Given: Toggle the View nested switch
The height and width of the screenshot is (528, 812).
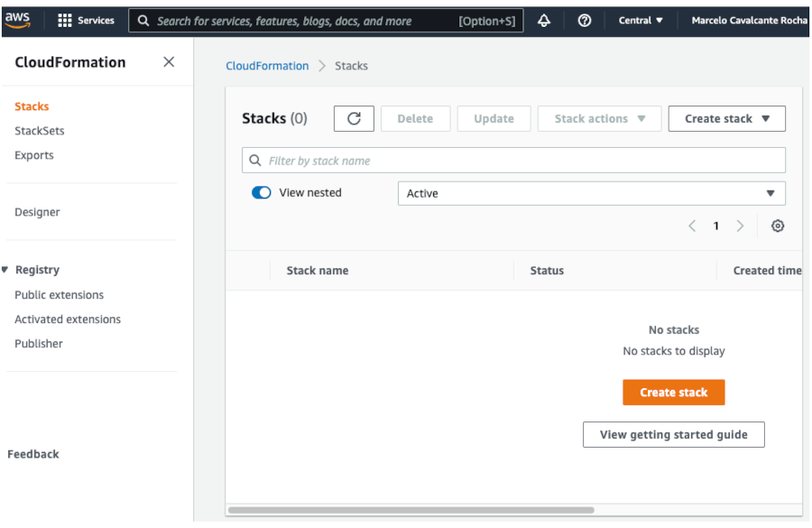Looking at the screenshot, I should (262, 192).
